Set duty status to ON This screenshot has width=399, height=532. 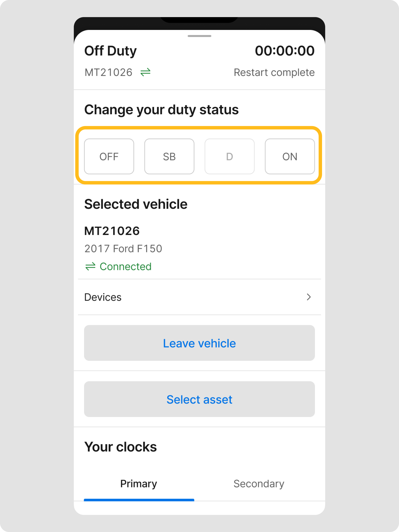click(x=290, y=157)
